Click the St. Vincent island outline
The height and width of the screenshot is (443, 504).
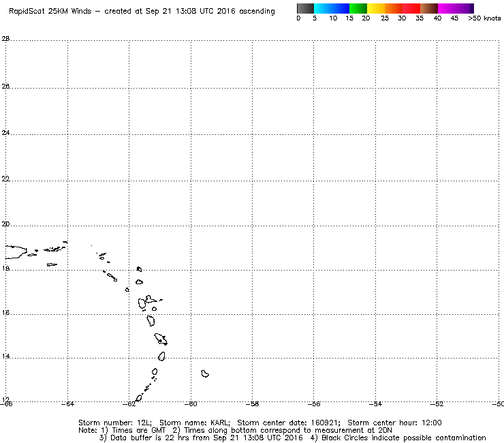click(155, 371)
